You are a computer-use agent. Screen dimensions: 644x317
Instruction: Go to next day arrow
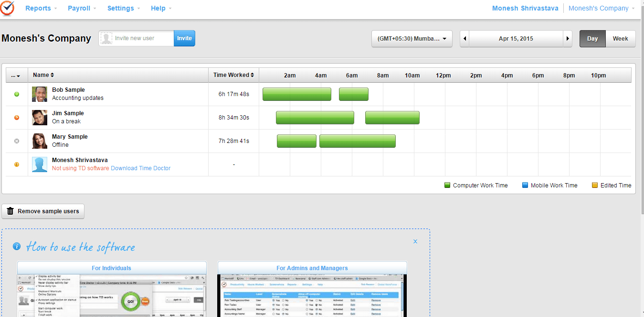click(567, 39)
